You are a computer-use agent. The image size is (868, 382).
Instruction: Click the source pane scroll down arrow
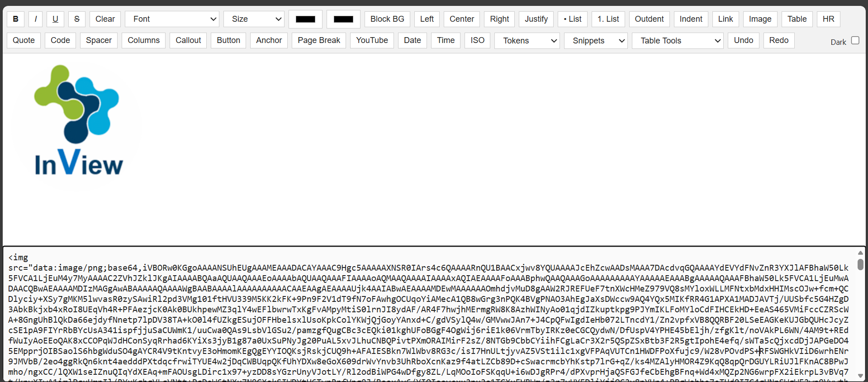[860, 376]
